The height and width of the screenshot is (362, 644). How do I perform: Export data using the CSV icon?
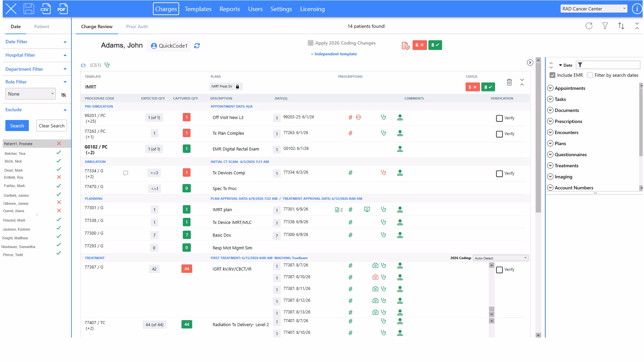[x=45, y=9]
